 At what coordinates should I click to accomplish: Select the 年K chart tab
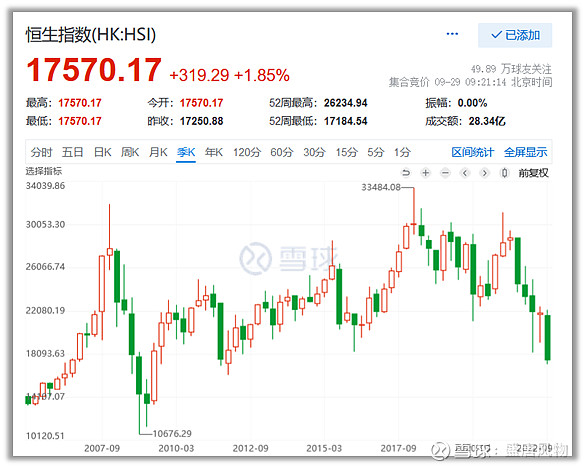pyautogui.click(x=214, y=152)
